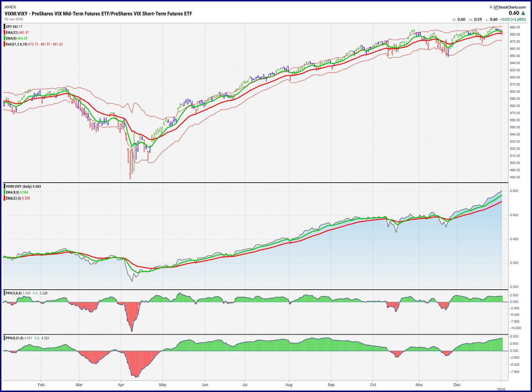
Task: Click the Apr label on time axis
Action: tap(121, 385)
